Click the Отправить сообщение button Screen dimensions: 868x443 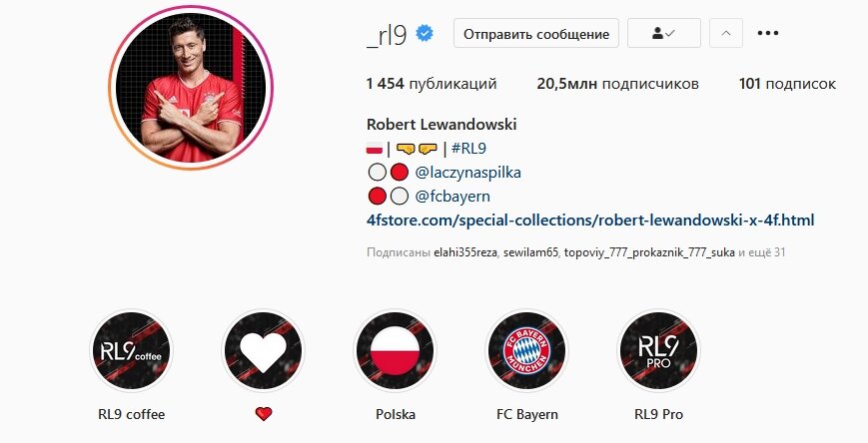(536, 33)
